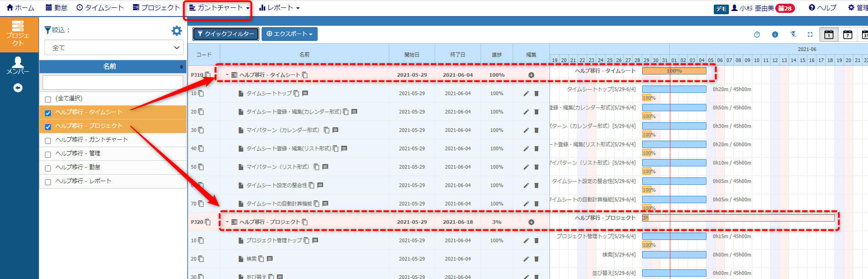Collapse the ヘルプ移行 - タイムシート project row
The image size is (868, 279).
click(x=227, y=75)
